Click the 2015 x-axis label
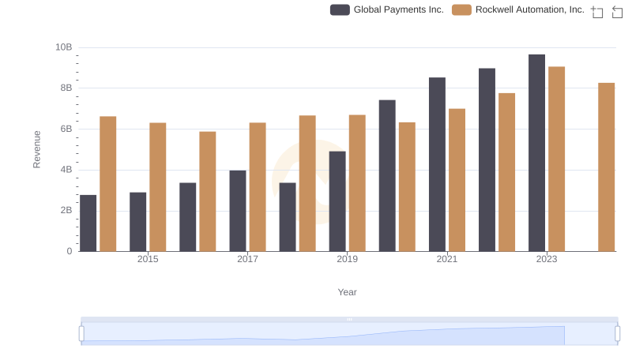The image size is (632, 364). 148,259
